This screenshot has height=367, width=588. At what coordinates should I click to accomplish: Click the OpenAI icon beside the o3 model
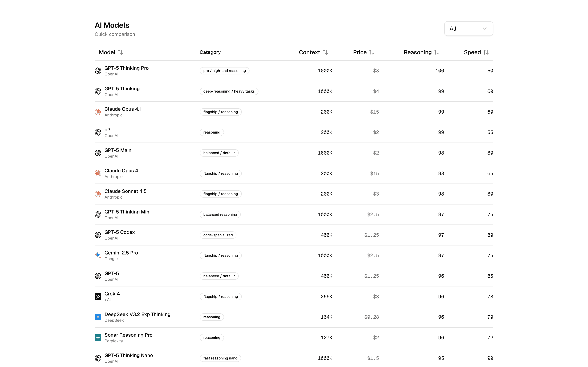(98, 132)
